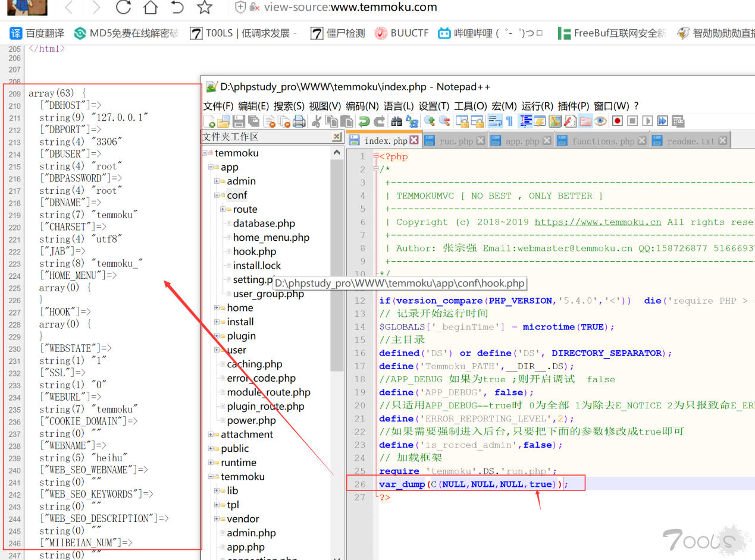Viewport: 755px width, 560px height.
Task: Click the Zoom Out magnifier icon
Action: pos(444,121)
